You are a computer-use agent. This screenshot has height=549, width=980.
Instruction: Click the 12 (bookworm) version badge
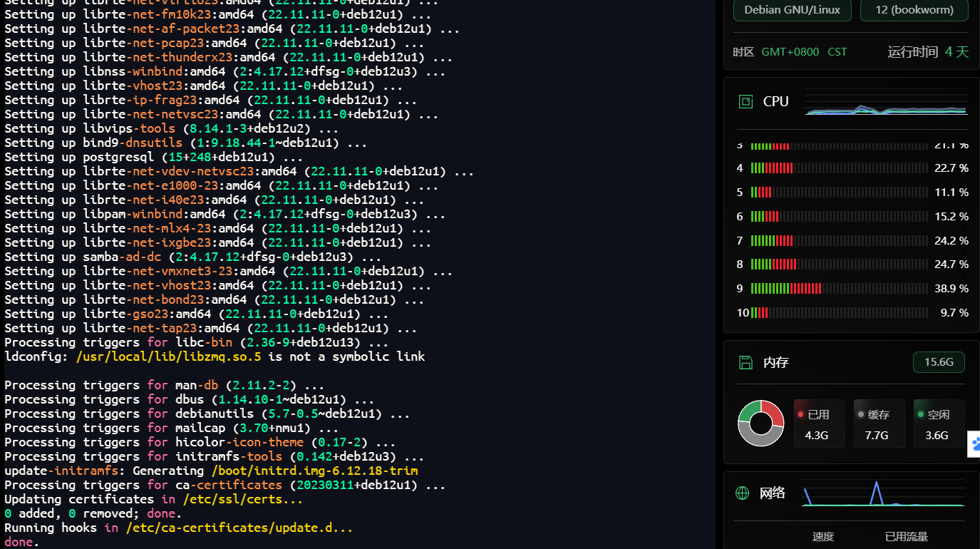pyautogui.click(x=914, y=11)
